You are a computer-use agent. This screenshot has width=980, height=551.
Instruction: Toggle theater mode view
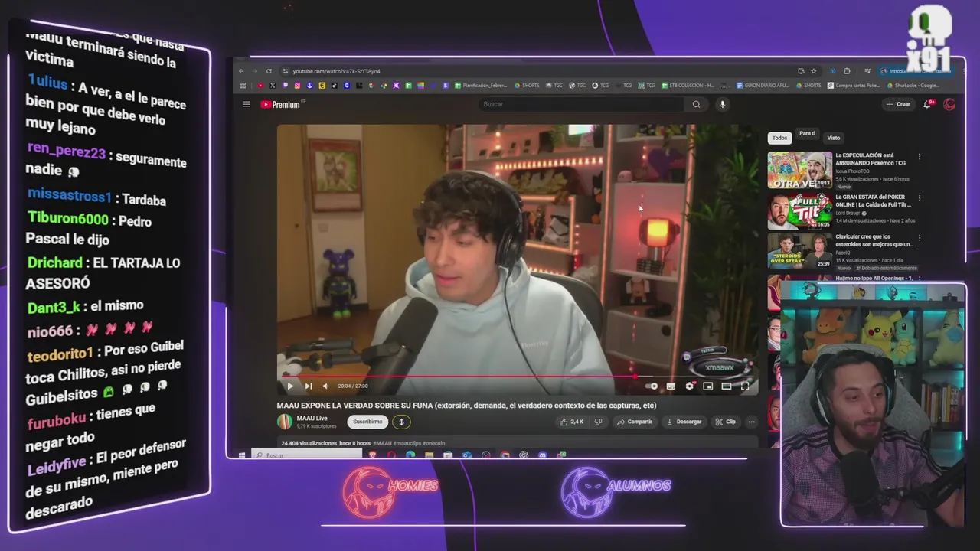coord(727,386)
